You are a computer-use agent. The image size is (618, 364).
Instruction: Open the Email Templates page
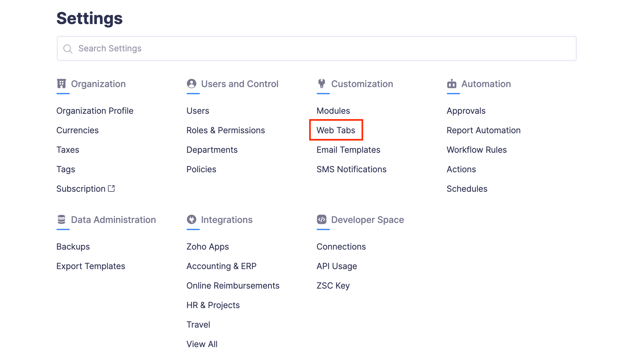tap(348, 149)
